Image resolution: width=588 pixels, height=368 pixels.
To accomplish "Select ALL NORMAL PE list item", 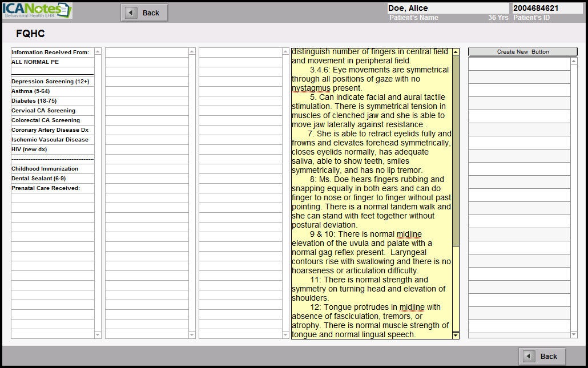I will tap(35, 62).
